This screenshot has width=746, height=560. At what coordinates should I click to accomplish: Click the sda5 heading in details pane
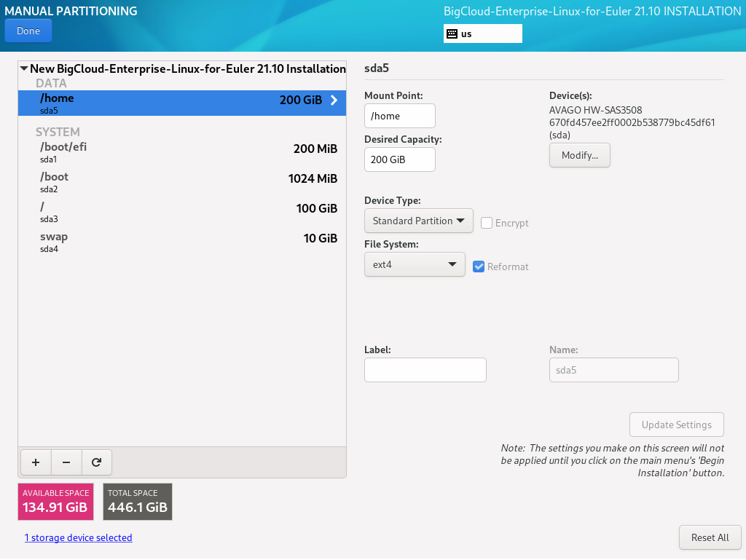pos(377,68)
